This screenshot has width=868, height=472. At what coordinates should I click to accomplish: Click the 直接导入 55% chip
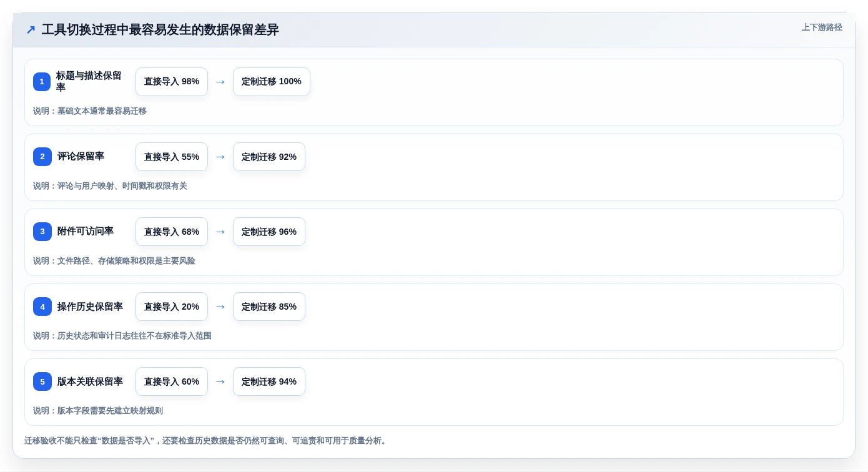[172, 157]
